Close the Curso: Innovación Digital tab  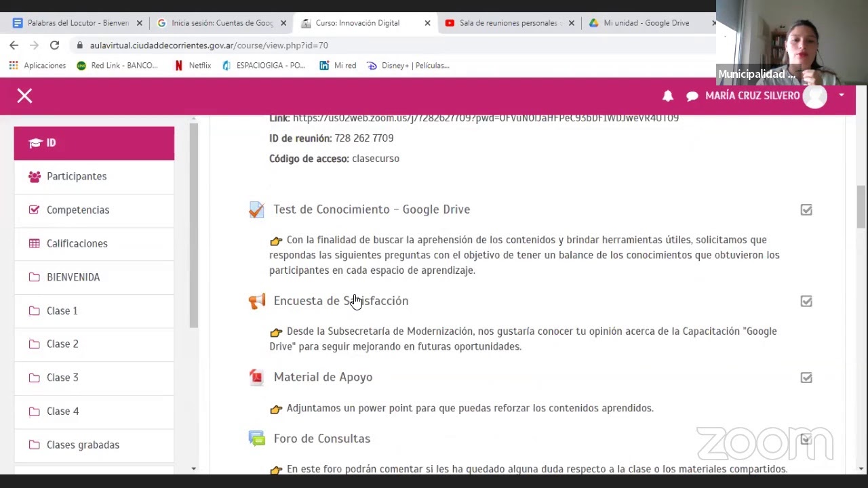click(x=427, y=23)
